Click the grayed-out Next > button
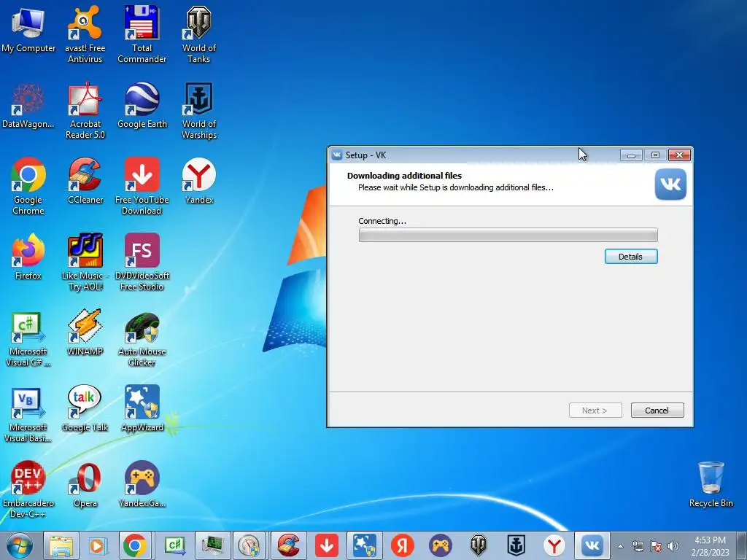The image size is (747, 560). 595,410
